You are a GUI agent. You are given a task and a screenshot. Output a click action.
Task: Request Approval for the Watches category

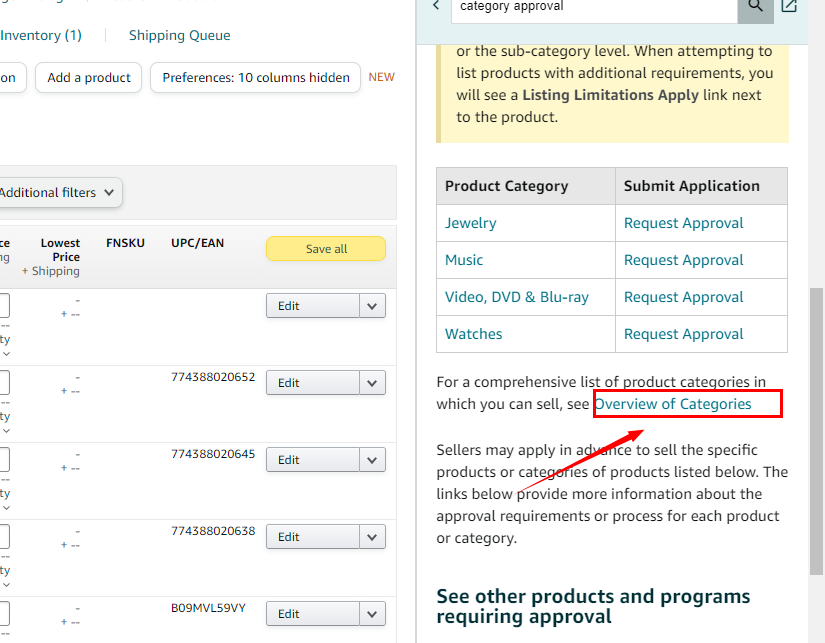coord(683,334)
